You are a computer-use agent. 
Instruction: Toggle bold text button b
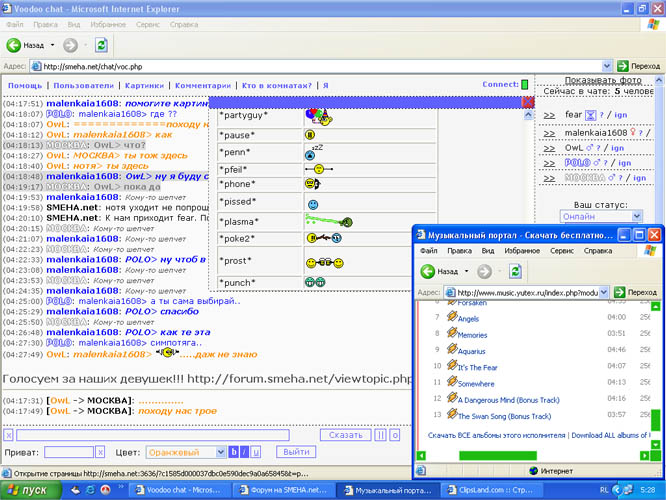pos(233,452)
